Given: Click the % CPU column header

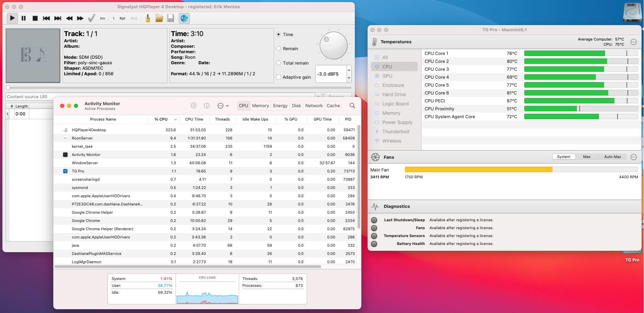Looking at the screenshot, I should (161, 120).
